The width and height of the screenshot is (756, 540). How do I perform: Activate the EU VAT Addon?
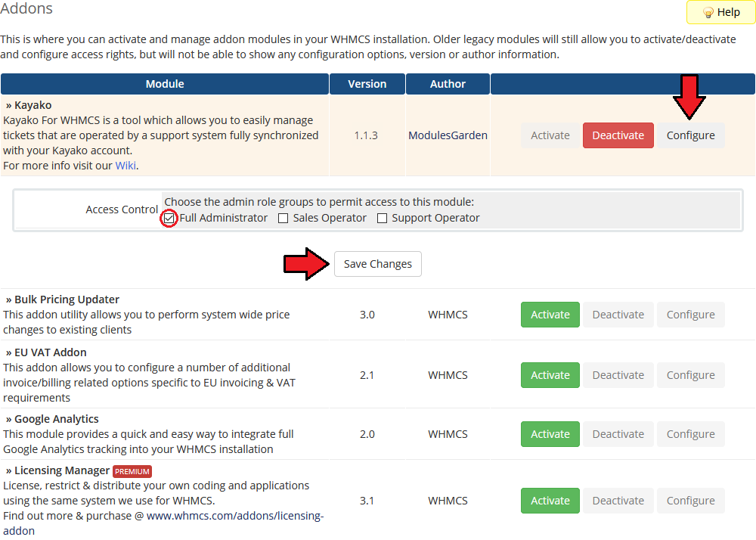[550, 375]
